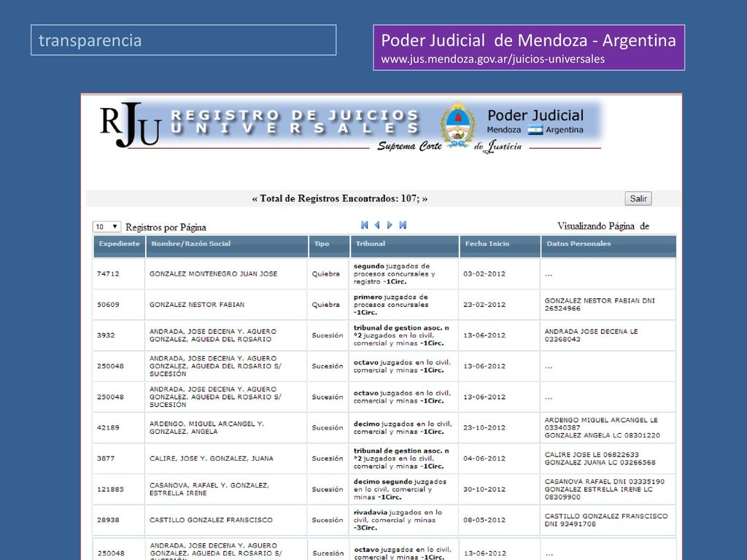The width and height of the screenshot is (747, 560).
Task: Select expediente 74712
Action: (x=108, y=274)
